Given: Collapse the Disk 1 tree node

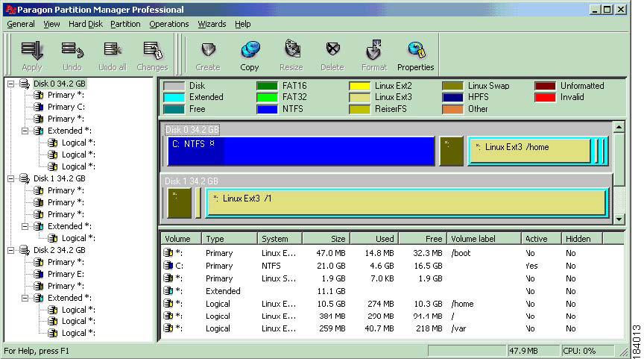Looking at the screenshot, I should (x=10, y=178).
